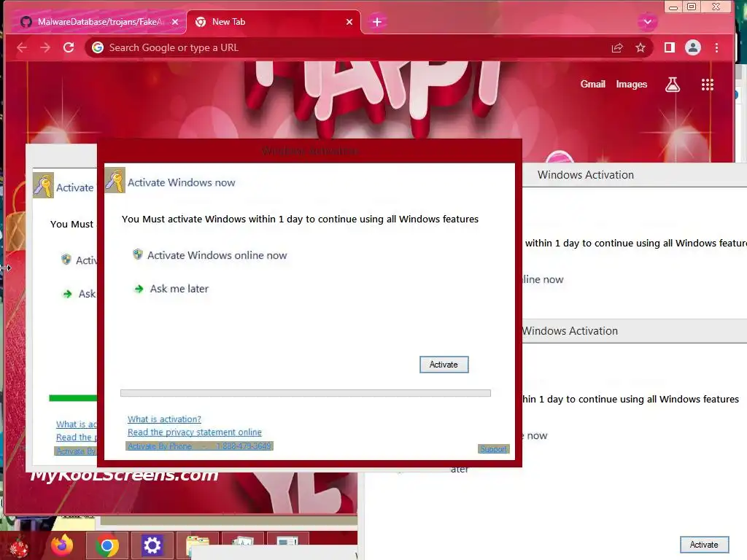Choose Activate Windows online now option
This screenshot has height=560, width=747.
pyautogui.click(x=217, y=255)
